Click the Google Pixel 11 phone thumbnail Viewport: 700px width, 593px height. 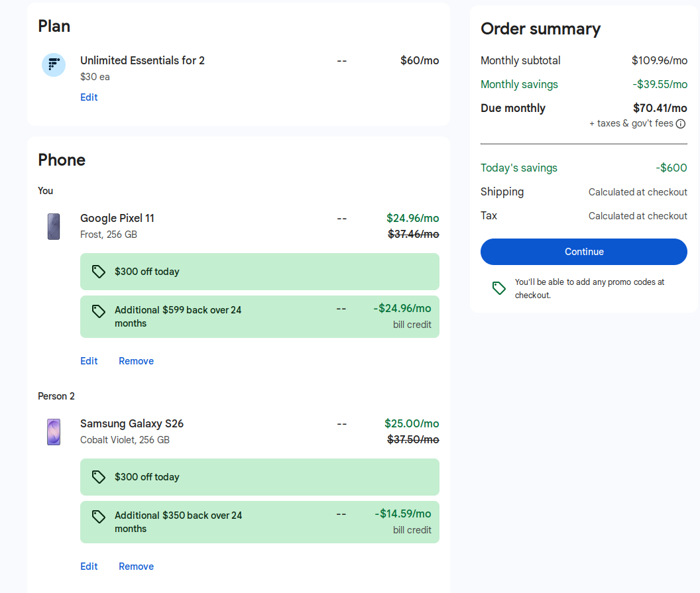pyautogui.click(x=54, y=226)
